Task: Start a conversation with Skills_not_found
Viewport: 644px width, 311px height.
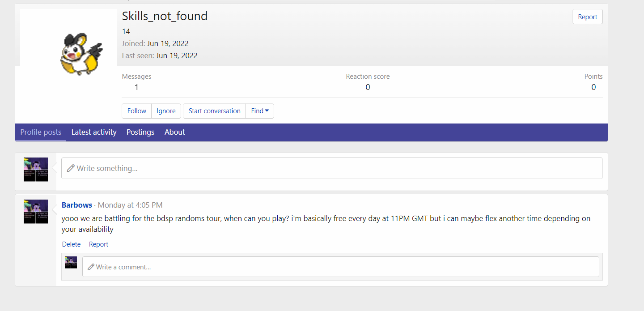Action: (x=214, y=111)
